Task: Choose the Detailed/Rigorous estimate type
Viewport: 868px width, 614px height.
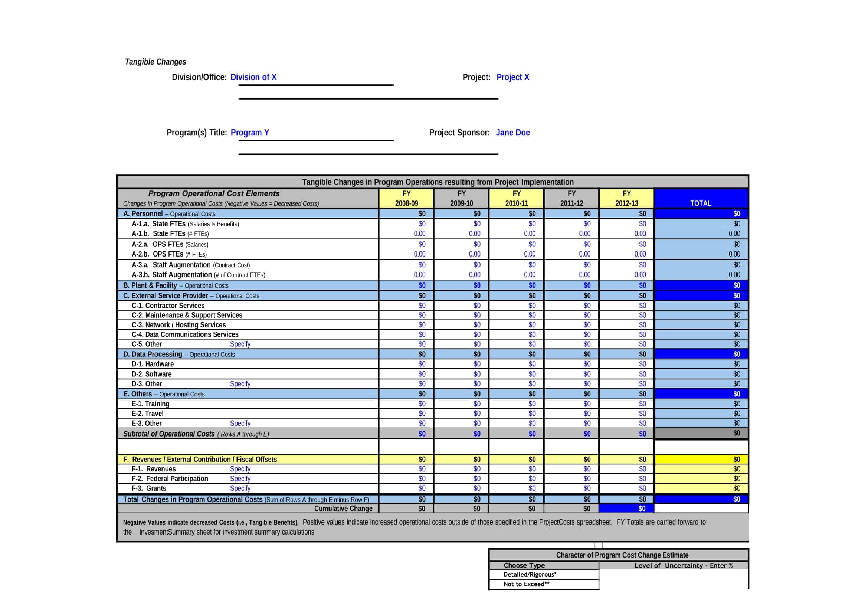Action: coord(531,574)
